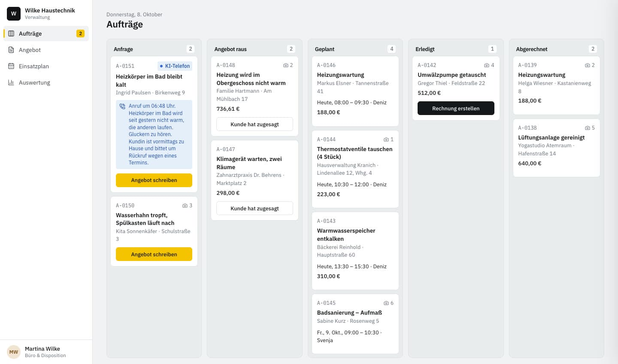Click the Anfrage column header
618x364 pixels.
[123, 49]
